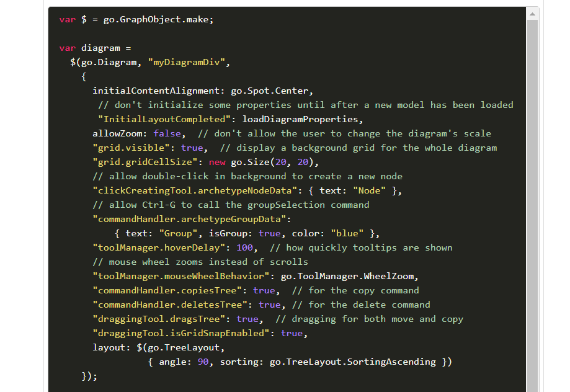Click the "false" value after allowZoom
The height and width of the screenshot is (392, 570).
tap(167, 133)
